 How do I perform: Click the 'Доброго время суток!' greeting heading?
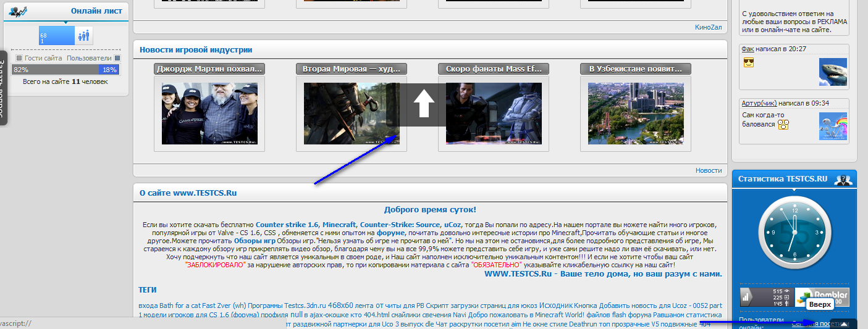pos(430,210)
